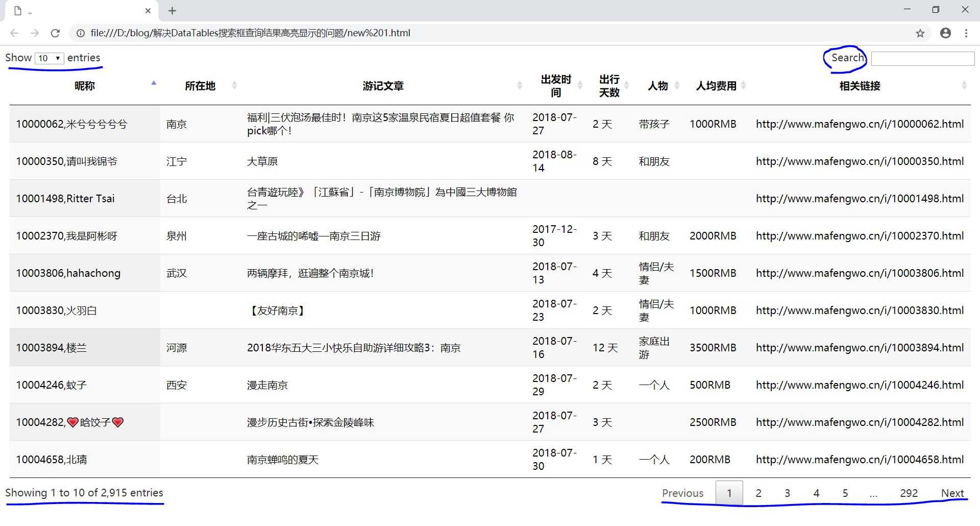Open a new tab with plus button
This screenshot has width=980, height=526.
173,11
